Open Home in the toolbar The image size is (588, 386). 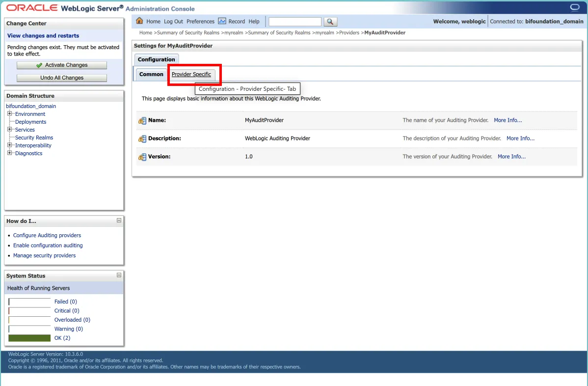click(x=153, y=22)
